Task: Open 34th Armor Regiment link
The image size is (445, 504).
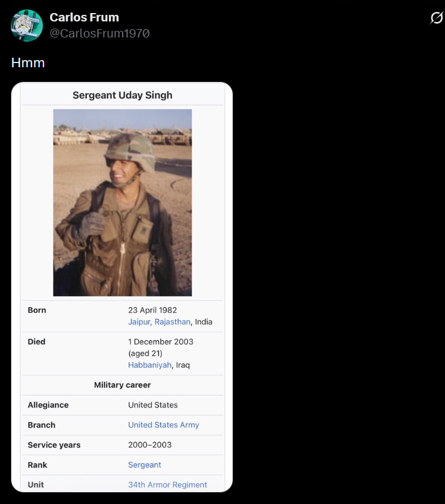Action: [x=167, y=485]
